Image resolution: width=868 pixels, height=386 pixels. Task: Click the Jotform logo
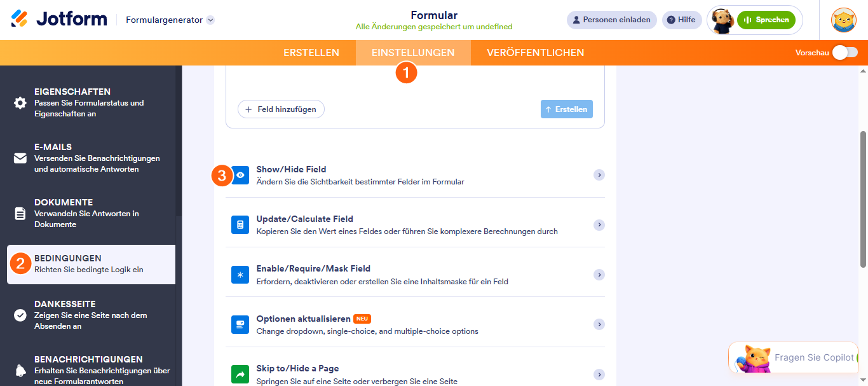click(x=59, y=19)
